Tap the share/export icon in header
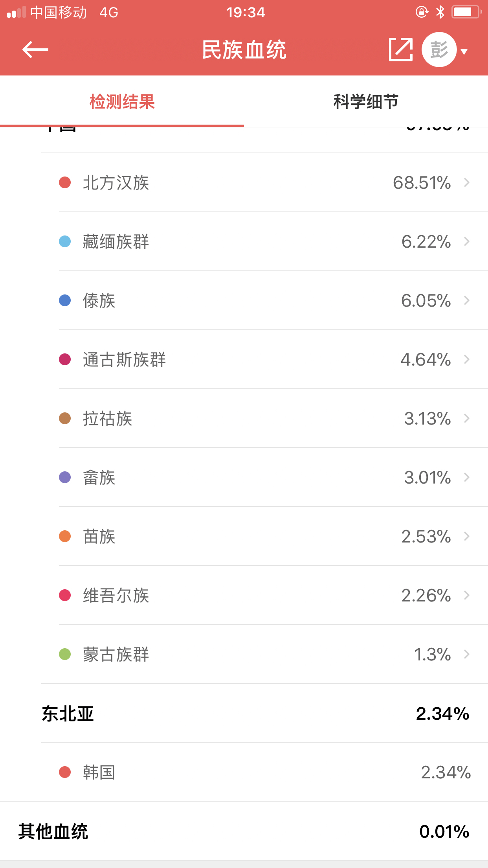The width and height of the screenshot is (488, 868). coord(401,50)
